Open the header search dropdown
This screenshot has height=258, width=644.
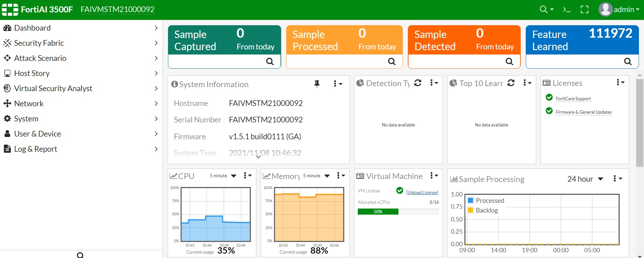[x=547, y=10]
